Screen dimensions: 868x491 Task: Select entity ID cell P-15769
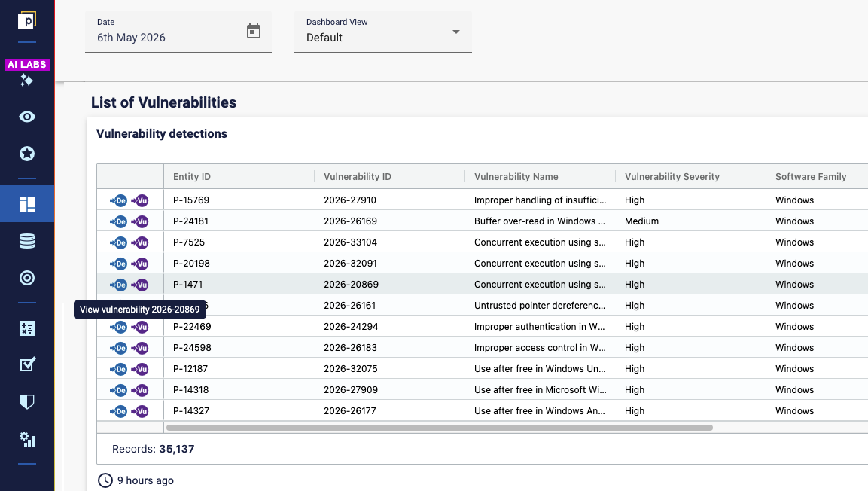[191, 200]
